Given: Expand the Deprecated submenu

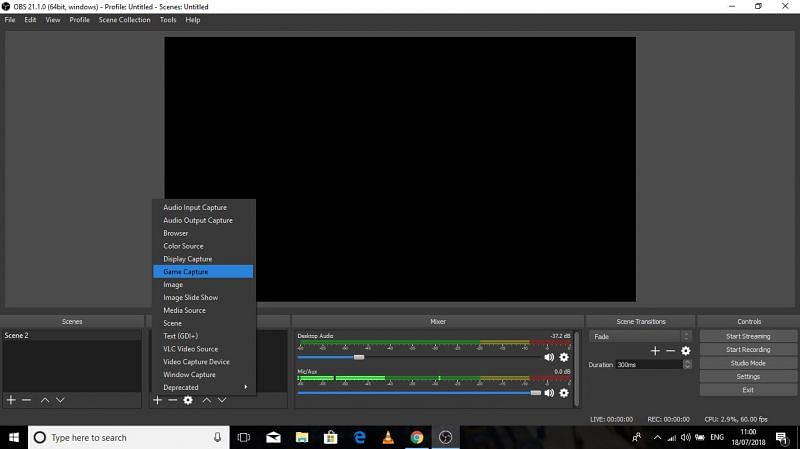Looking at the screenshot, I should click(x=204, y=387).
